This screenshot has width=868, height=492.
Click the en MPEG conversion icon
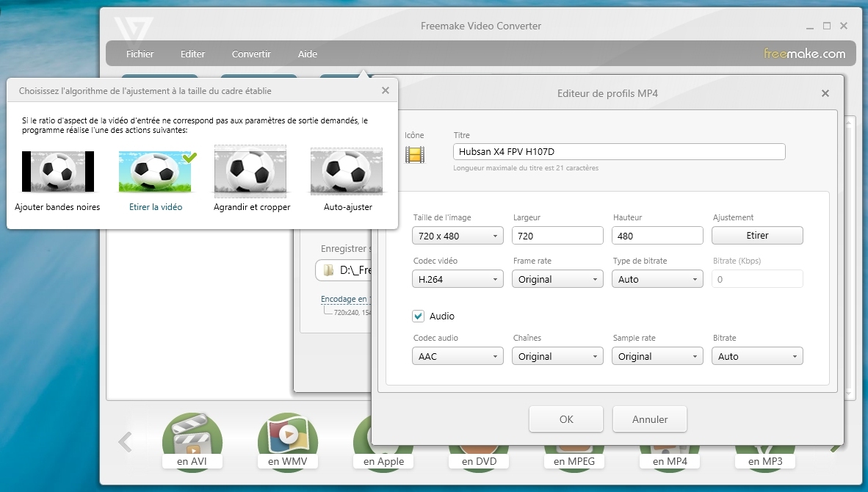[574, 458]
